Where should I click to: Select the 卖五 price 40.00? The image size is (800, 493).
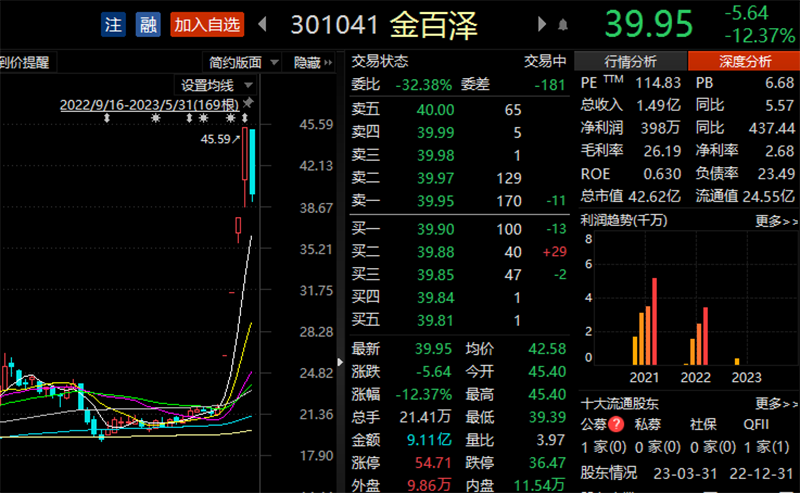[x=435, y=110]
